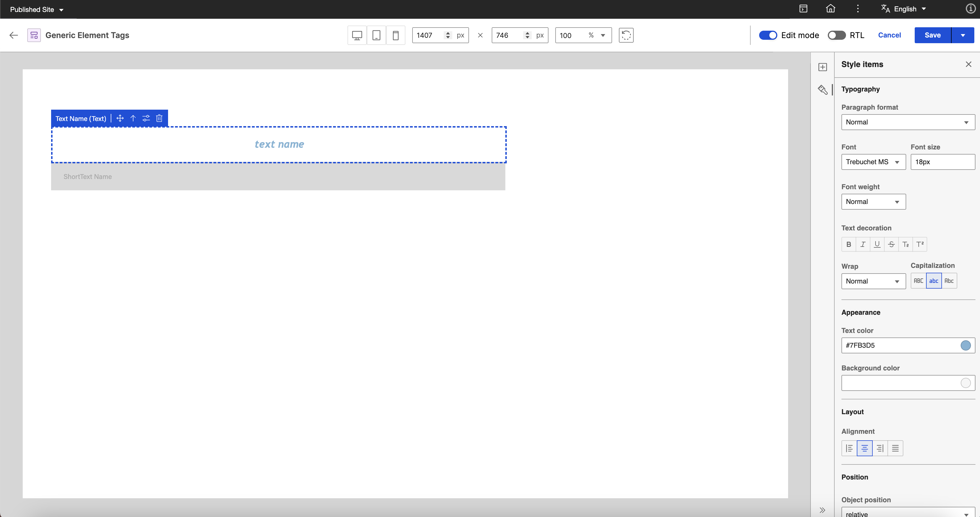980x517 pixels.
Task: Open the add element panel icon
Action: point(822,67)
